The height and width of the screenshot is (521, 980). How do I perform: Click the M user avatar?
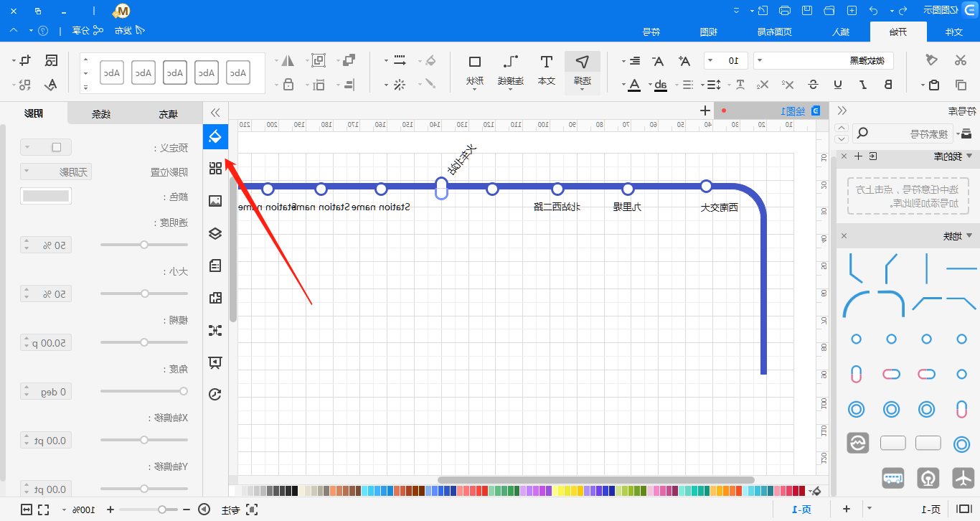click(123, 11)
